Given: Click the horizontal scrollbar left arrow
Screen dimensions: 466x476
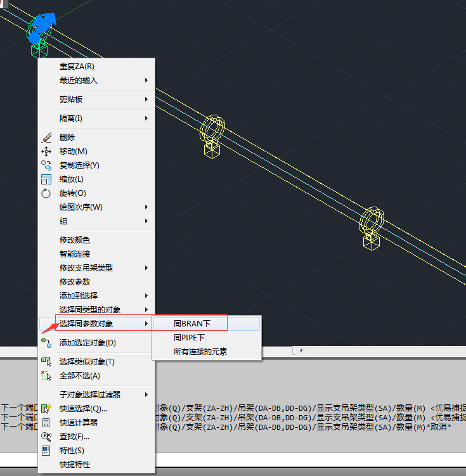Looking at the screenshot, I should tap(301, 351).
